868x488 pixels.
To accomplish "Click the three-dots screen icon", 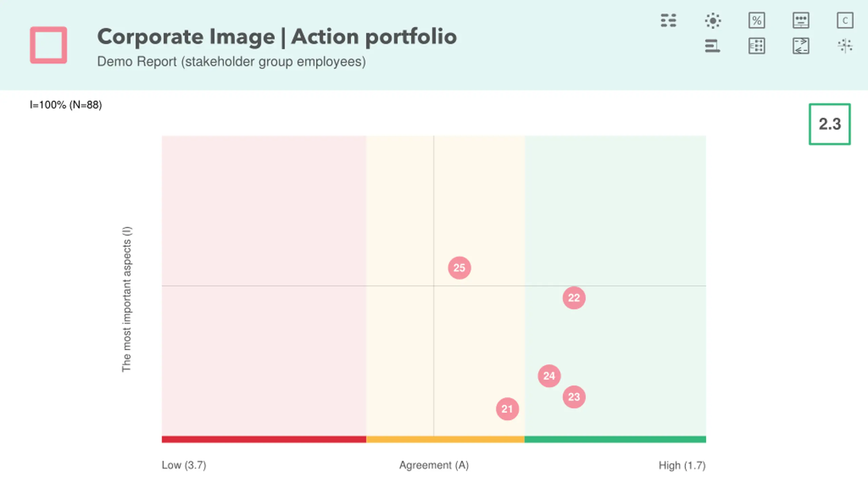I will coord(801,21).
